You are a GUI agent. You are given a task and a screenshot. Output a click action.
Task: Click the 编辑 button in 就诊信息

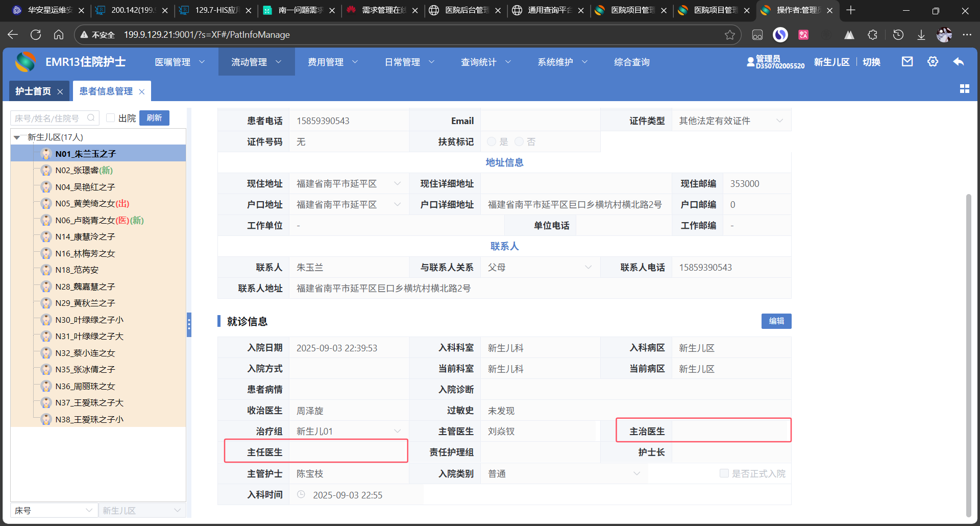[776, 321]
